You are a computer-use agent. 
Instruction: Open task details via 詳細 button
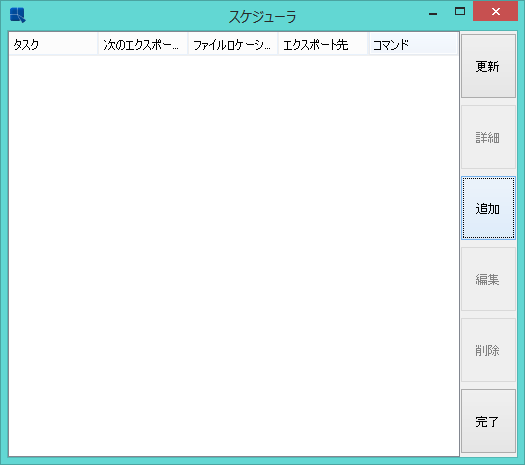point(488,137)
